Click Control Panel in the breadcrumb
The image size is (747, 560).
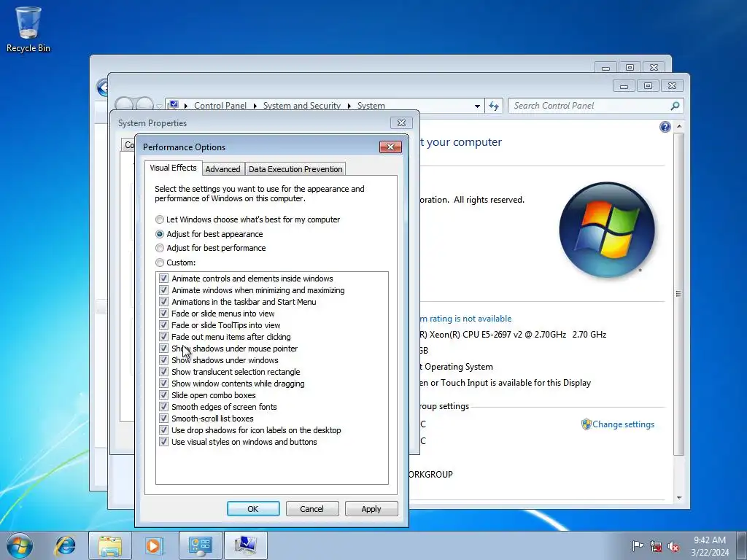220,106
